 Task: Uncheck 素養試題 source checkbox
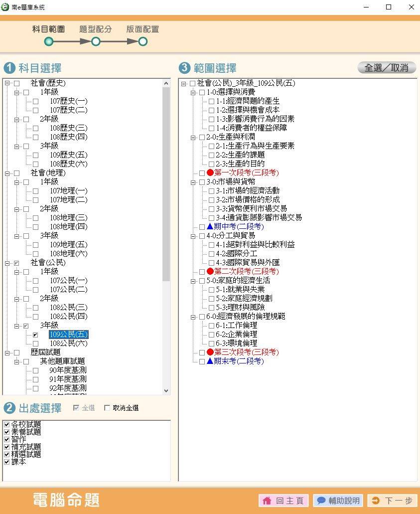click(x=6, y=432)
